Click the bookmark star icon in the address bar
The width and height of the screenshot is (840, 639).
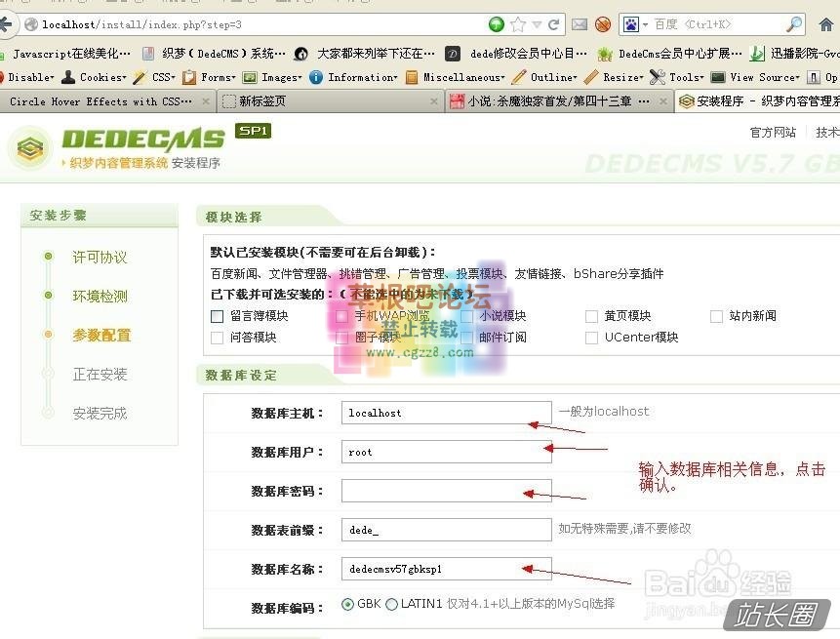(517, 24)
